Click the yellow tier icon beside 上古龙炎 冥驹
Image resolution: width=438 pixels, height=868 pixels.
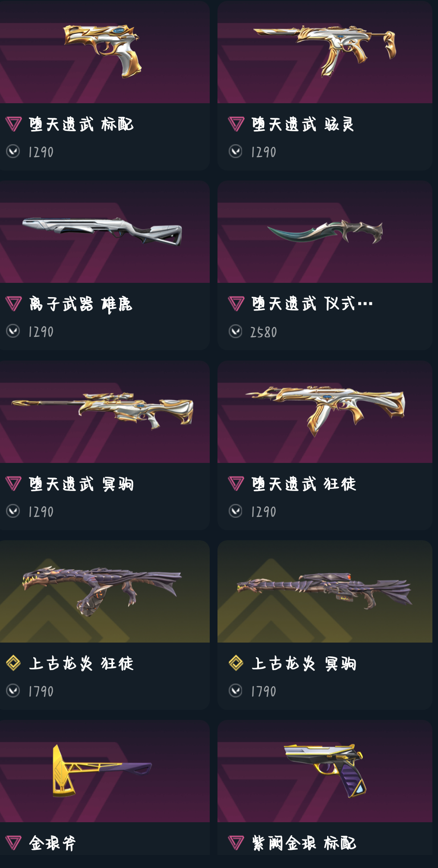[x=236, y=663]
